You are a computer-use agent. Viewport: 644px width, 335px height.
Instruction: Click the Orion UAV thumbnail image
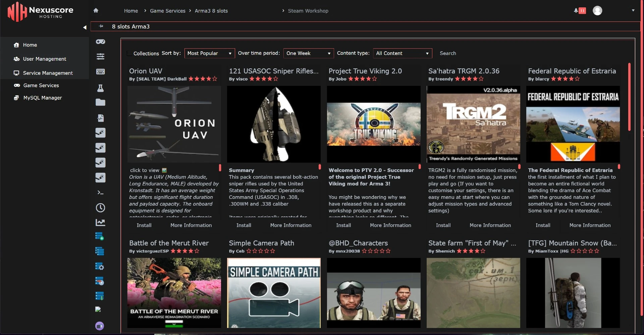(x=174, y=124)
